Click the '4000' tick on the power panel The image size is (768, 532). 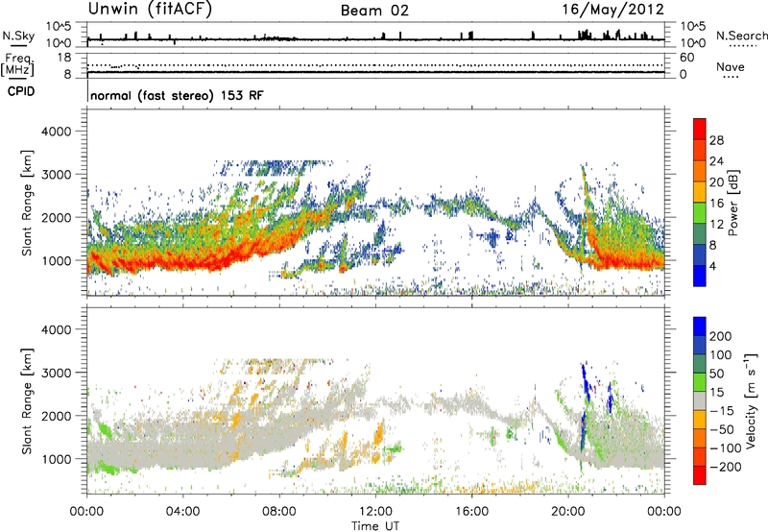coord(57,132)
